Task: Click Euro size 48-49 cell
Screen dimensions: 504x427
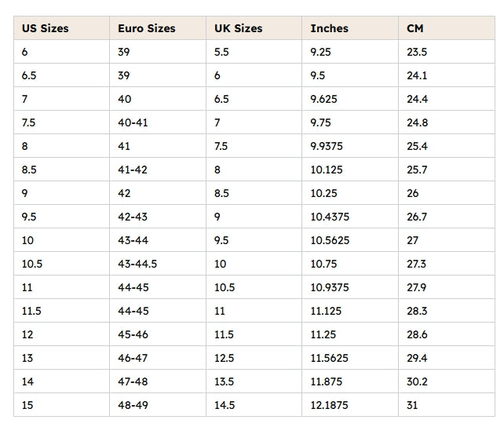Action: [x=158, y=405]
